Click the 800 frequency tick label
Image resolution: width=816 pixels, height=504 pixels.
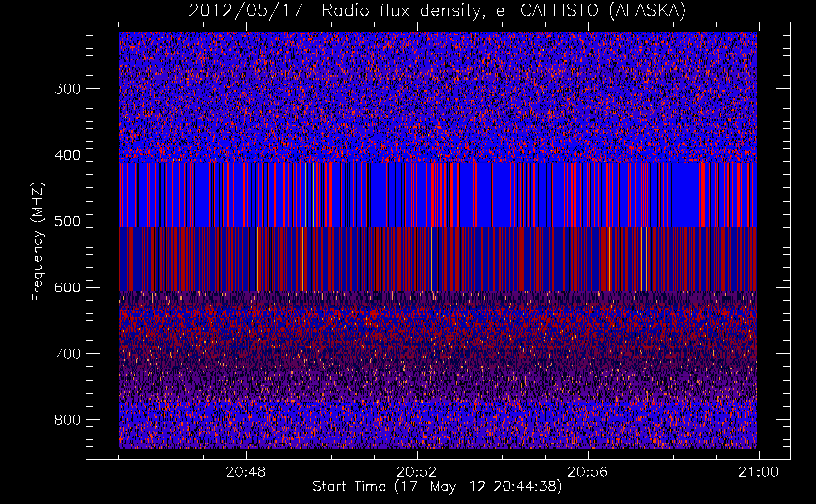(x=68, y=420)
